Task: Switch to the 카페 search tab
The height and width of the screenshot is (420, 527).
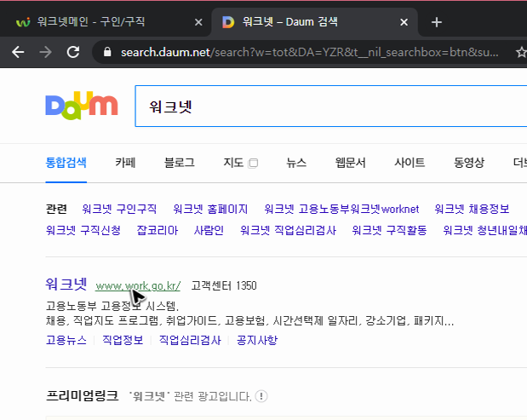Action: (x=125, y=163)
